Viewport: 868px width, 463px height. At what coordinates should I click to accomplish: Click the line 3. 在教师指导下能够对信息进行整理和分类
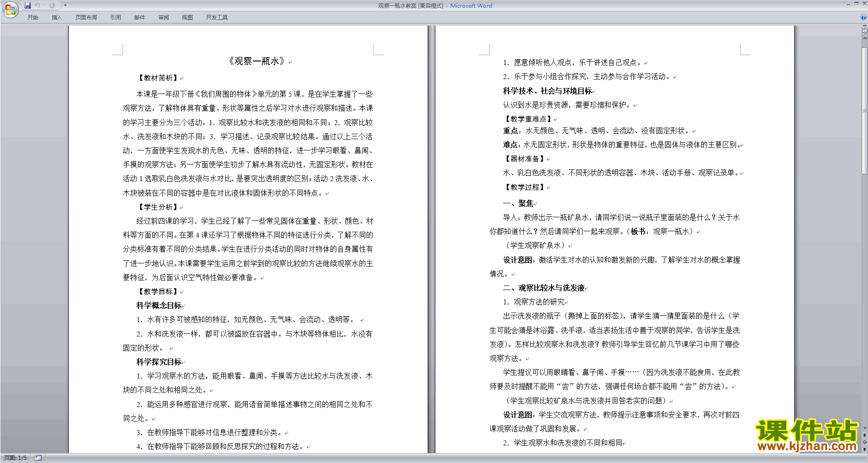click(210, 432)
